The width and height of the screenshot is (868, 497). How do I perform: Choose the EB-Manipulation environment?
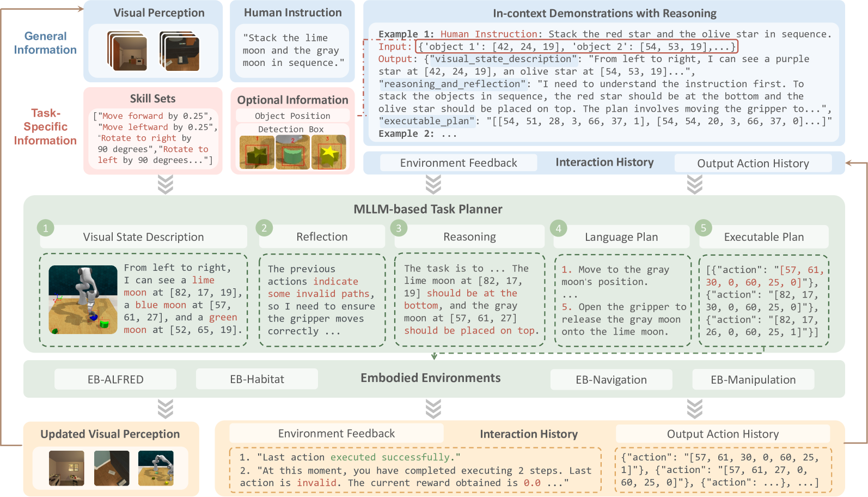click(x=753, y=380)
